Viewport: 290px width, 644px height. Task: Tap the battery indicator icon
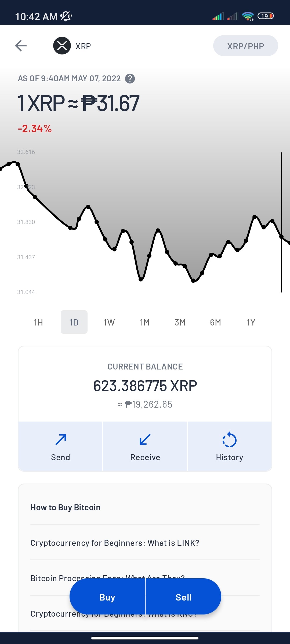pos(266,16)
